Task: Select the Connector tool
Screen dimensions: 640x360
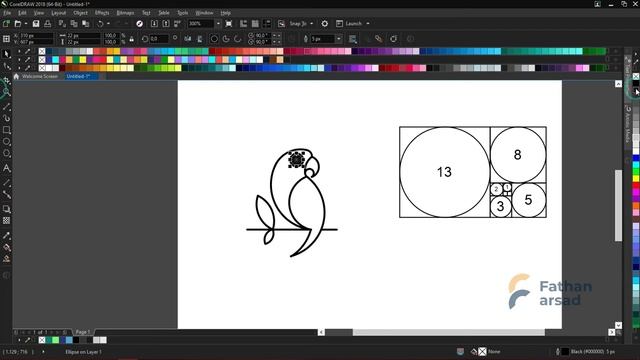Action: click(7, 195)
